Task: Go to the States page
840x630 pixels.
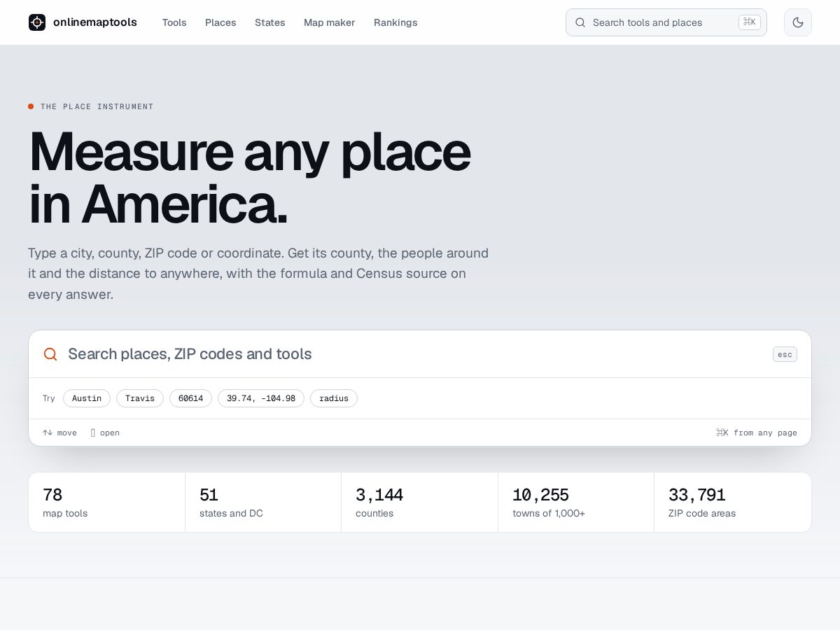Action: coord(270,22)
